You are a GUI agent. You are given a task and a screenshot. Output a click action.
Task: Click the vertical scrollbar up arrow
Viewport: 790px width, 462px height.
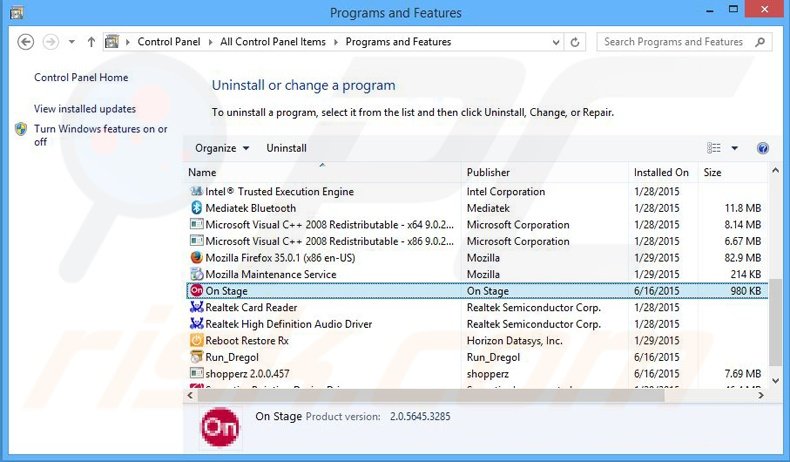coord(775,171)
